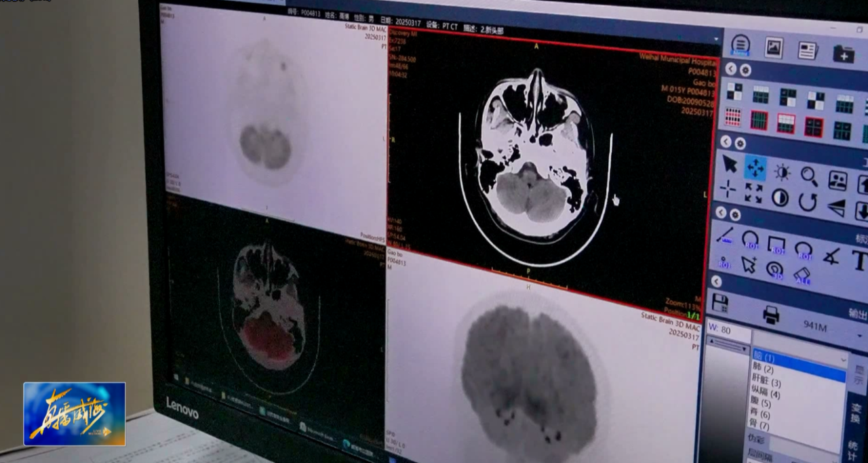Click the rotate image icon
Screen dimensions: 868x463
point(808,202)
